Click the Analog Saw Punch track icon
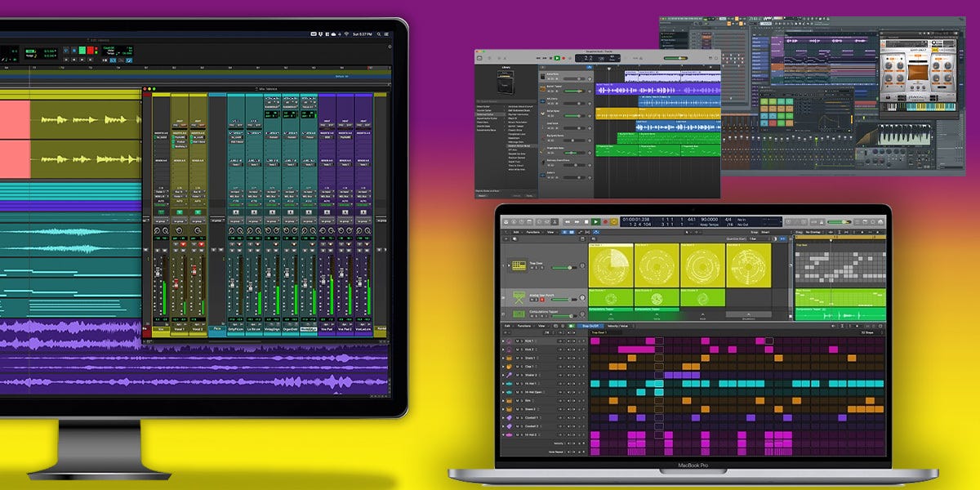Image resolution: width=980 pixels, height=490 pixels. [519, 296]
